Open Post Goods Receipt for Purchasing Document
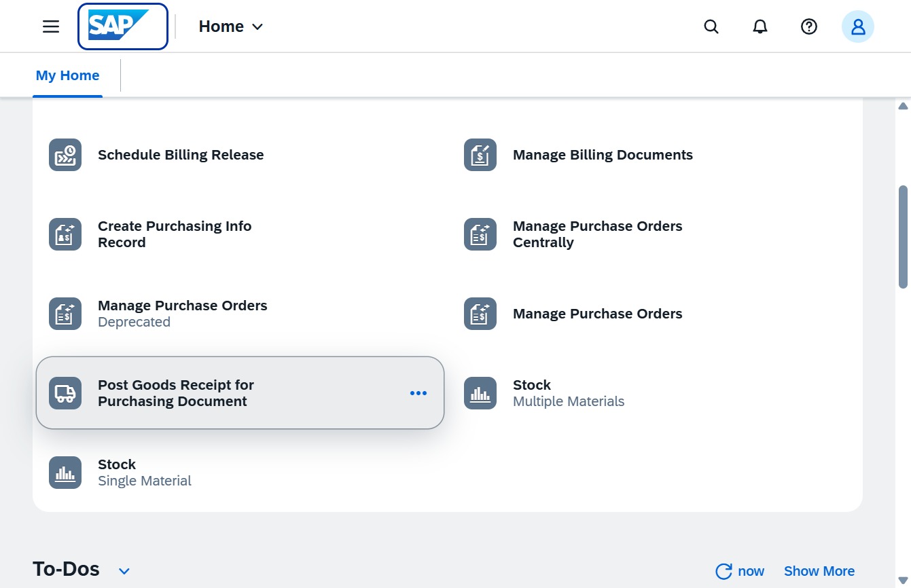This screenshot has width=911, height=588. 240,392
